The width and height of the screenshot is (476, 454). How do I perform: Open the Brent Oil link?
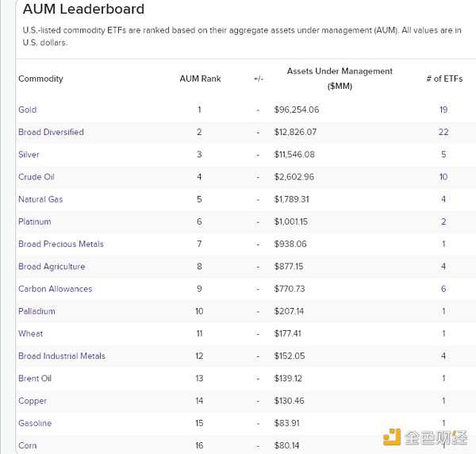click(35, 379)
